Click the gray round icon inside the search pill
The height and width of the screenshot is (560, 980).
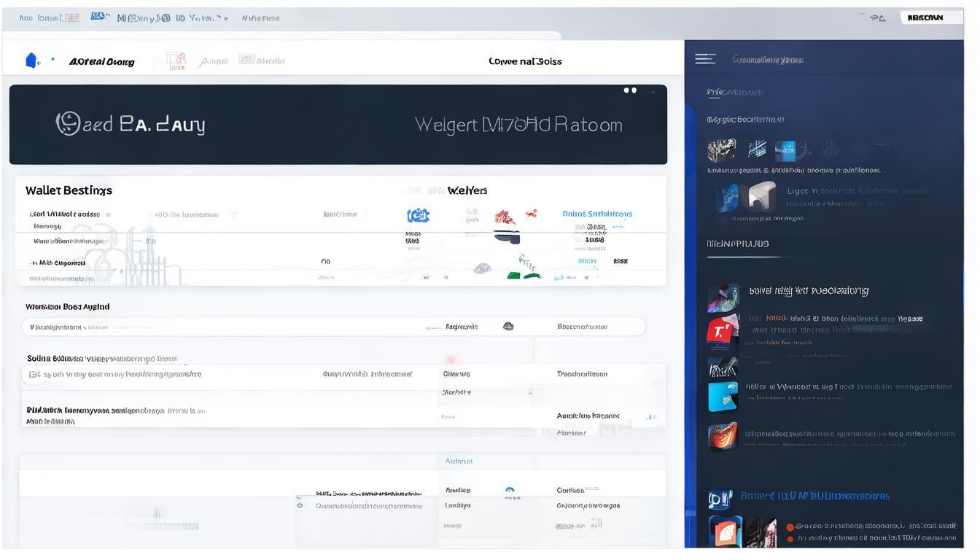508,327
